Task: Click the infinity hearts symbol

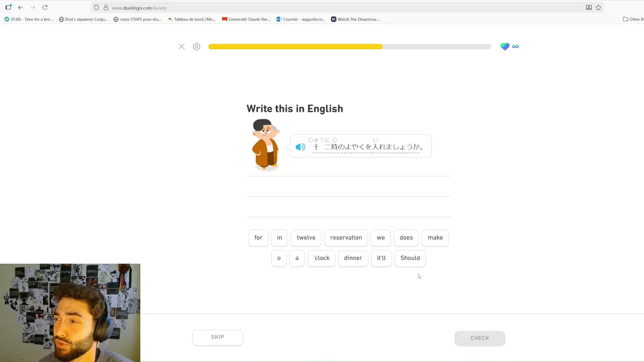Action: pos(515,46)
